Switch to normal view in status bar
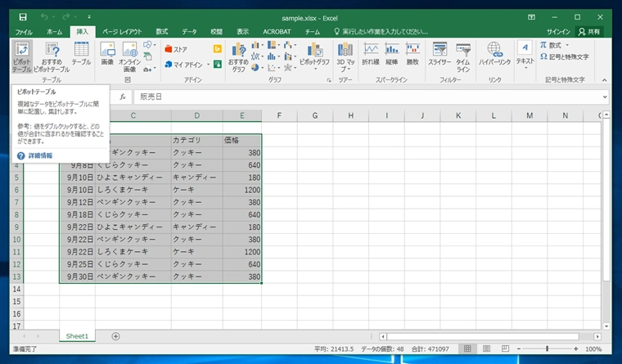Viewport: 622px width, 364px height. (467, 348)
